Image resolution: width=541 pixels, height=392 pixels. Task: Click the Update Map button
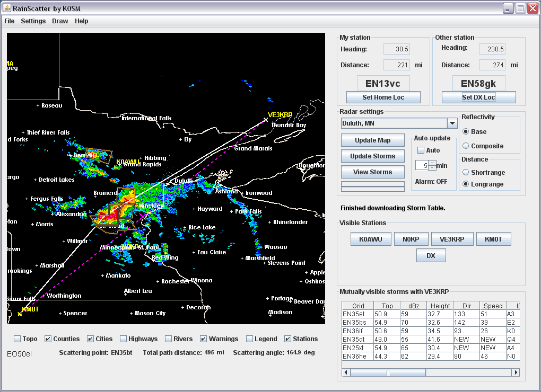pyautogui.click(x=372, y=140)
